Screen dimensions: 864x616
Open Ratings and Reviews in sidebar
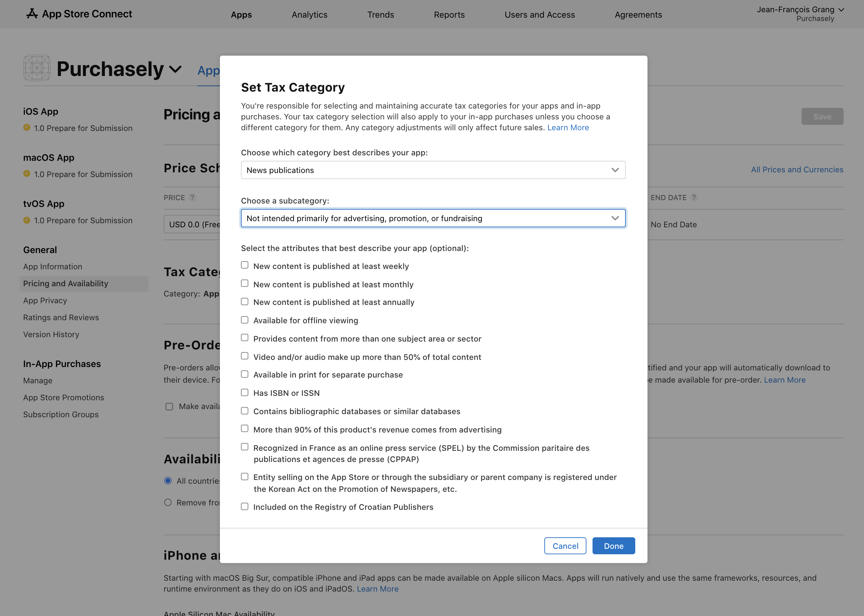(61, 317)
